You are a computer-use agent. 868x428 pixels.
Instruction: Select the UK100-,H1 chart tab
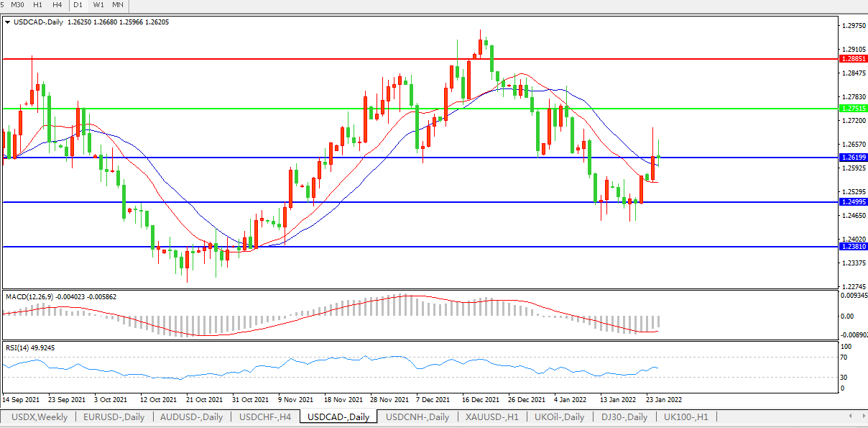685,417
